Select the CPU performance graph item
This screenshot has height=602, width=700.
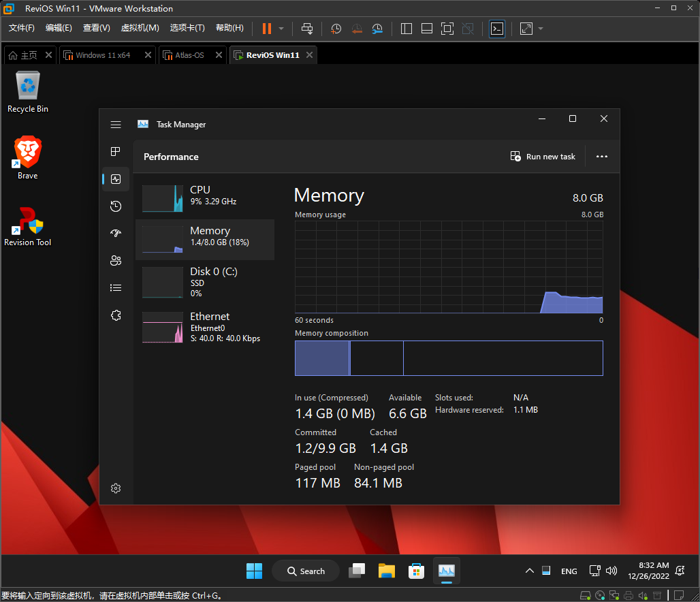click(204, 197)
